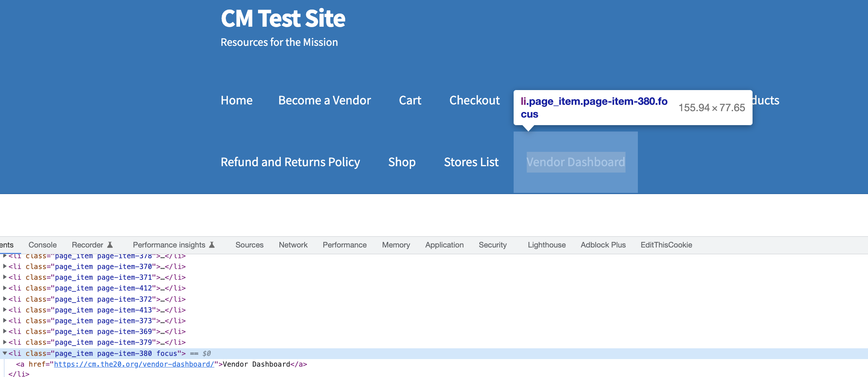868x377 pixels.
Task: Switch to the Sources tab
Action: tap(250, 245)
